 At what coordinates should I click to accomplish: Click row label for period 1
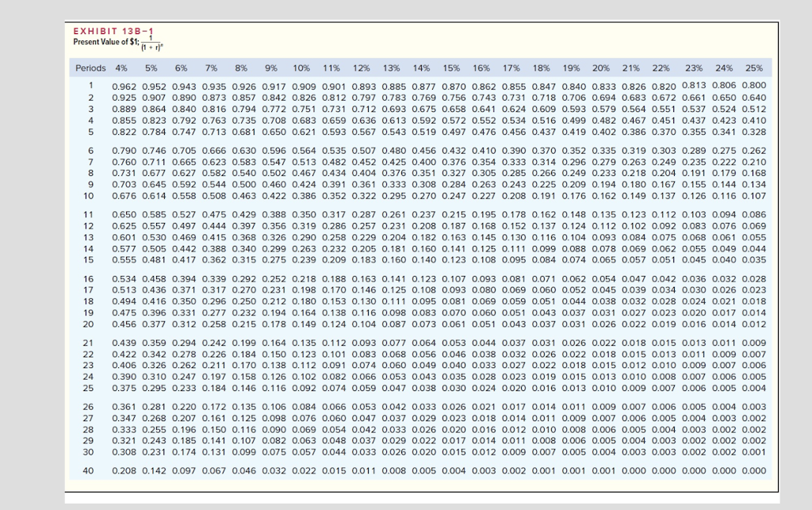[x=90, y=86]
